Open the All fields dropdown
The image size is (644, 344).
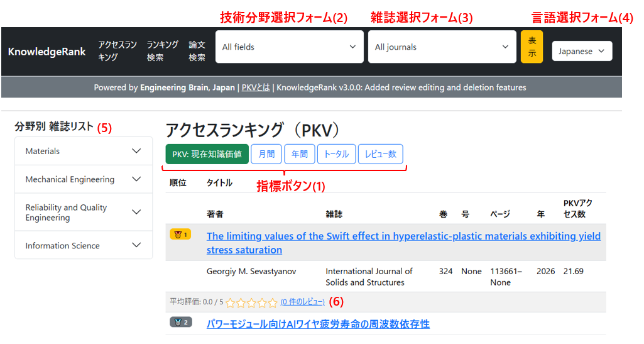289,47
